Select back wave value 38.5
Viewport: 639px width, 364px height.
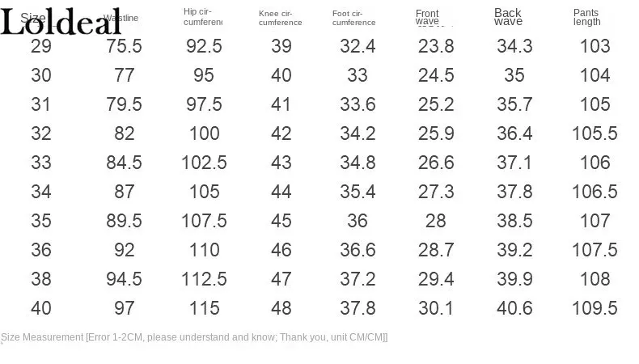tap(514, 221)
